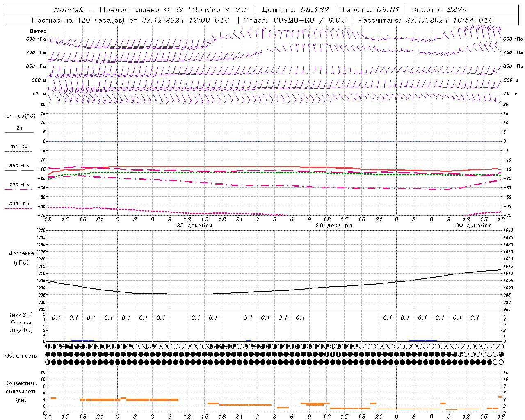Screen dimensions: 525x420
Task: Click the Td 2м legend label
Action: coord(19,147)
